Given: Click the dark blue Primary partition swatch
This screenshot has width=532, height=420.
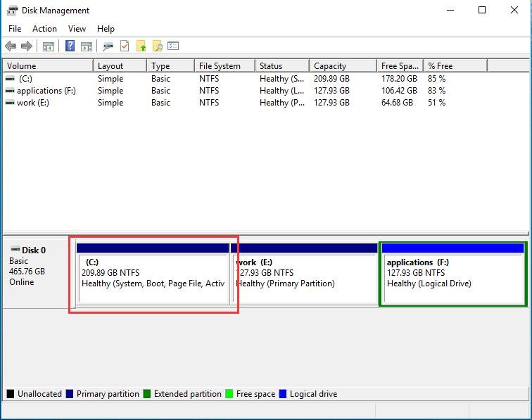Looking at the screenshot, I should (x=70, y=394).
